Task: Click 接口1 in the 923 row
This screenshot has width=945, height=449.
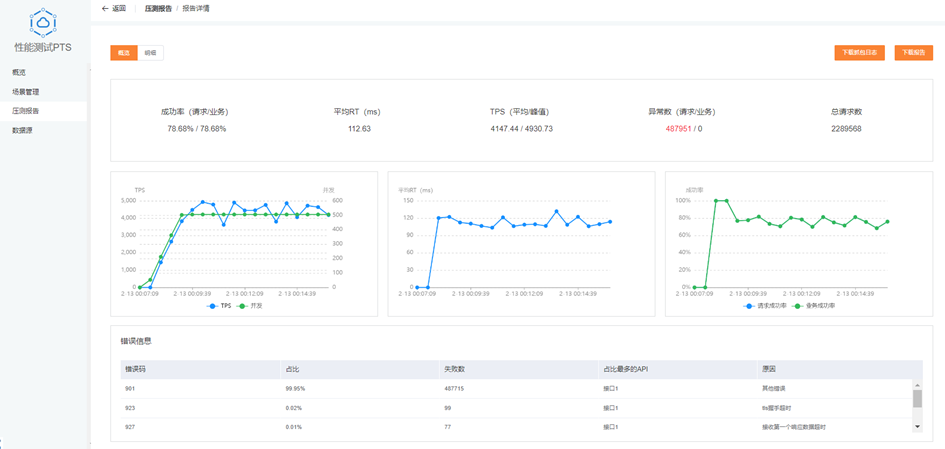Action: pos(611,408)
